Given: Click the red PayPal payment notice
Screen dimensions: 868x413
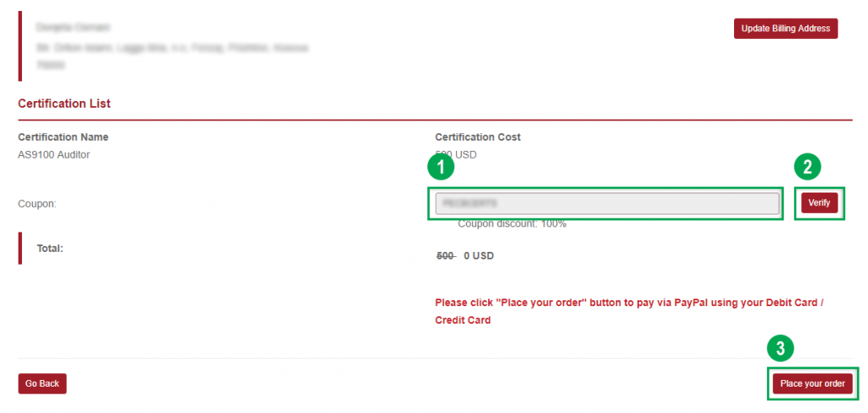Looking at the screenshot, I should tap(629, 311).
